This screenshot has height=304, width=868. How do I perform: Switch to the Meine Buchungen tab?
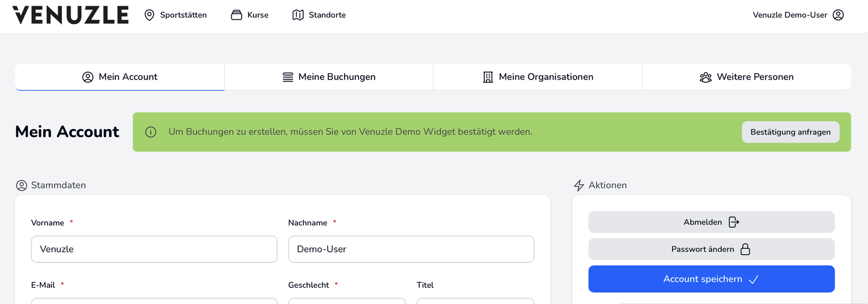pos(329,77)
